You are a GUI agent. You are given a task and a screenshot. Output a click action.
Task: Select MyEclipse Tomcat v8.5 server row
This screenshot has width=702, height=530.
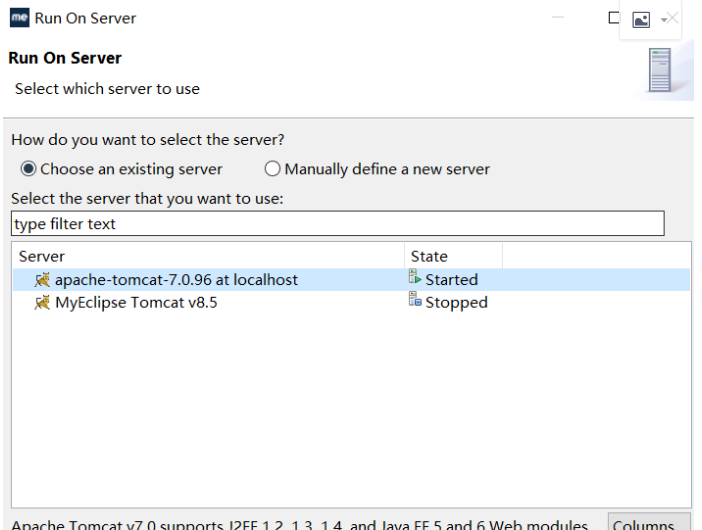(351, 303)
